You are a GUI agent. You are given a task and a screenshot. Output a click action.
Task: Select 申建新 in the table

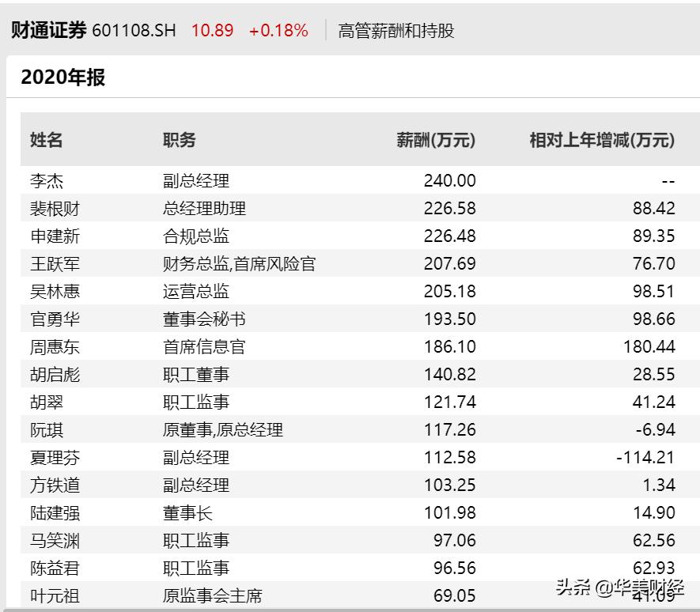(52, 236)
